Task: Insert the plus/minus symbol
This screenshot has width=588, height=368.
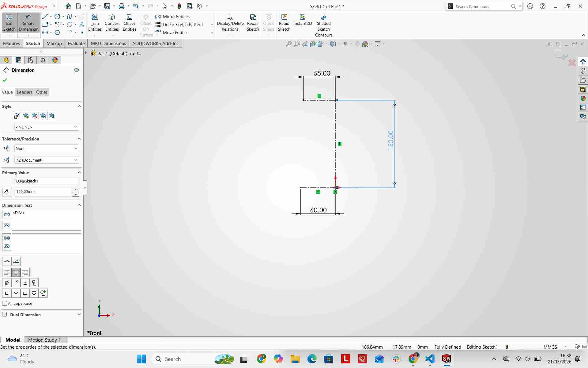Action: coord(25,283)
